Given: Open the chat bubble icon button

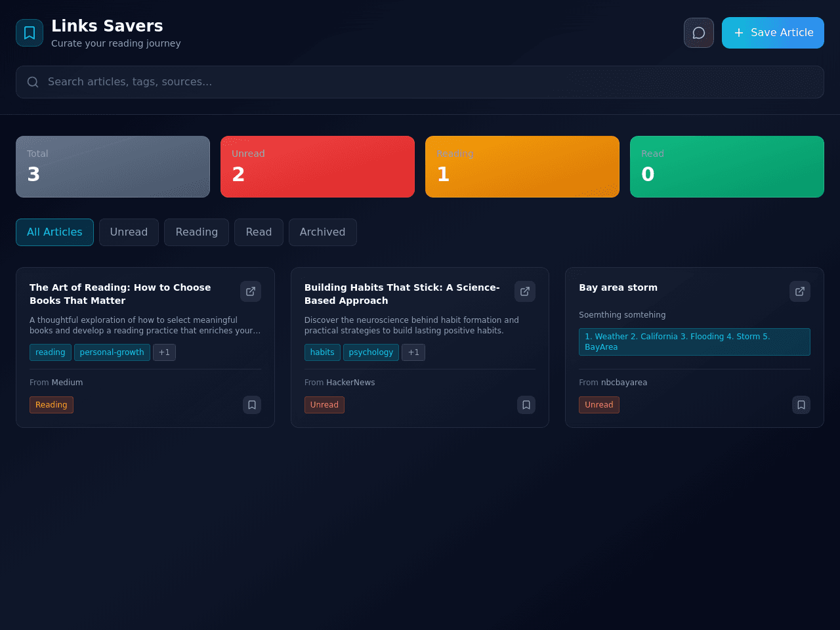Looking at the screenshot, I should point(699,33).
